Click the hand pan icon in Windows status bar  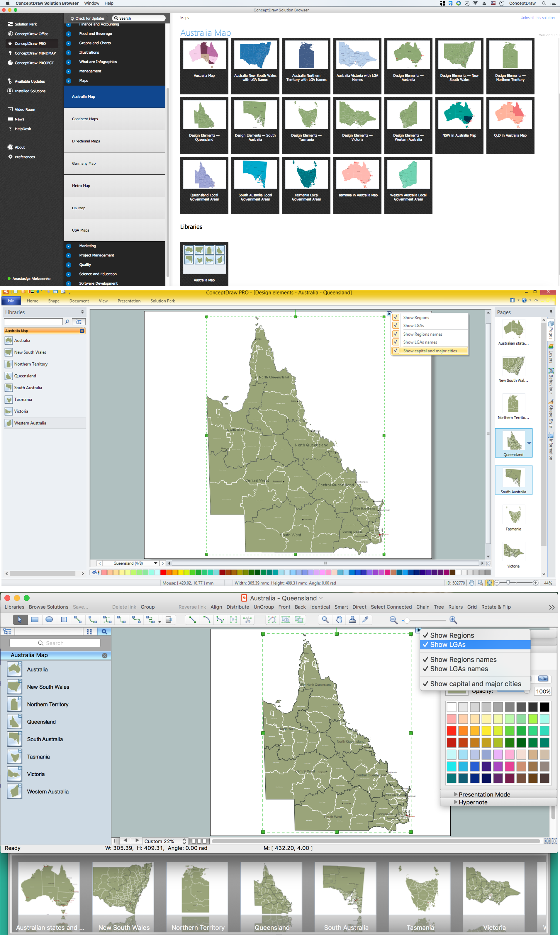(x=471, y=583)
